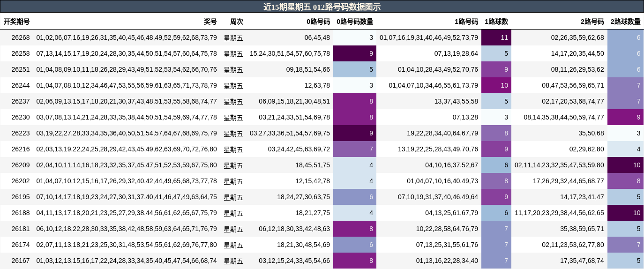Click the 星期五 cell in row 26167
Image resolution: width=644 pixels, height=269 pixels.
tap(233, 261)
